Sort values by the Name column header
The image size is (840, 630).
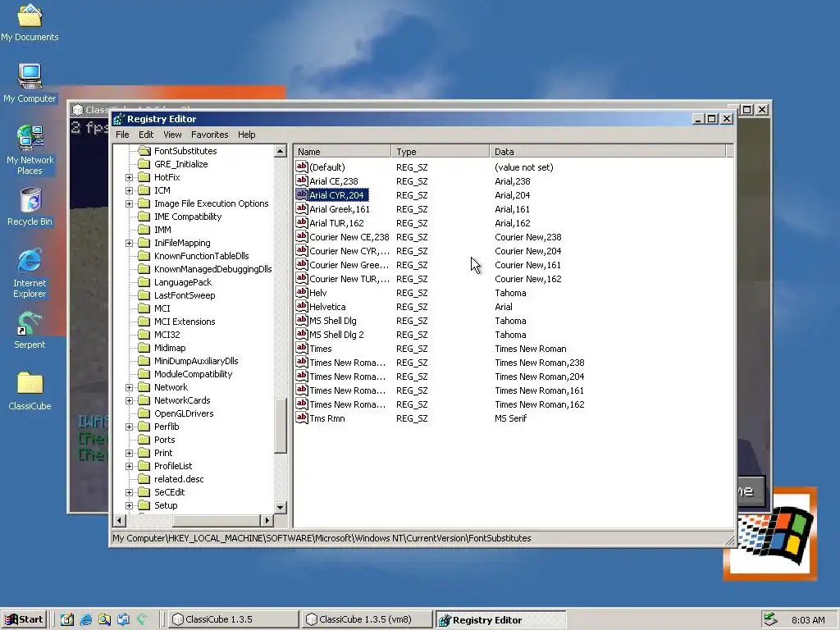pos(342,152)
